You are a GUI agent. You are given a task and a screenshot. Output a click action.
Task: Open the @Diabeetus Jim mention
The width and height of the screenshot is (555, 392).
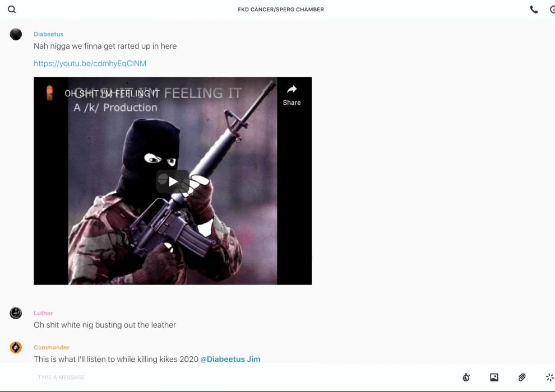pos(230,359)
